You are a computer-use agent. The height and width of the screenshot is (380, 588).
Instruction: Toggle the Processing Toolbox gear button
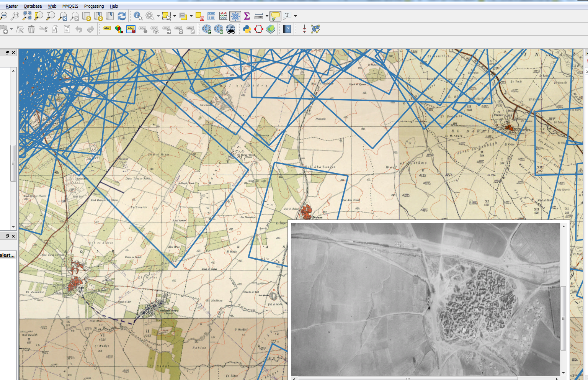[x=235, y=16]
